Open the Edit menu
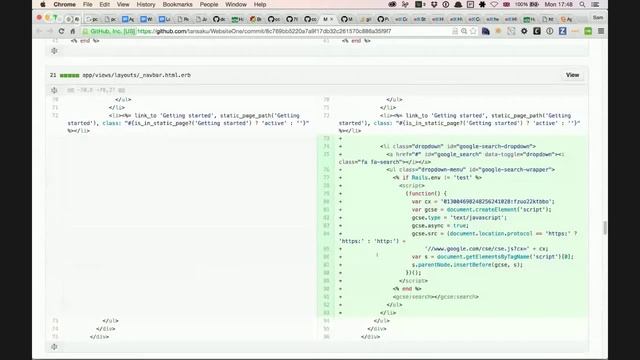Viewport: 640px width, 360px height. pos(104,4)
